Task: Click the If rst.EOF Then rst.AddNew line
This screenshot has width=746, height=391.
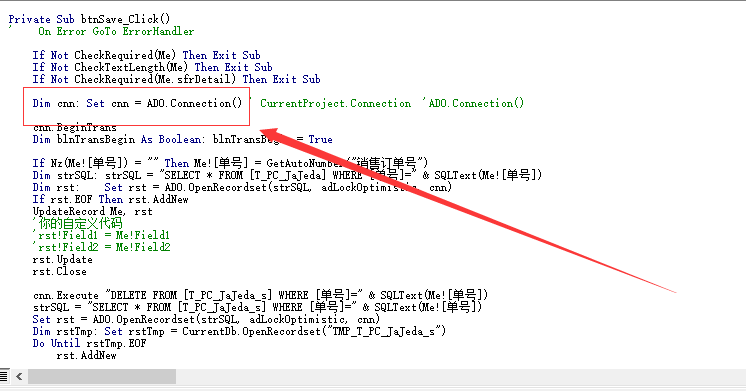Action: (110, 199)
